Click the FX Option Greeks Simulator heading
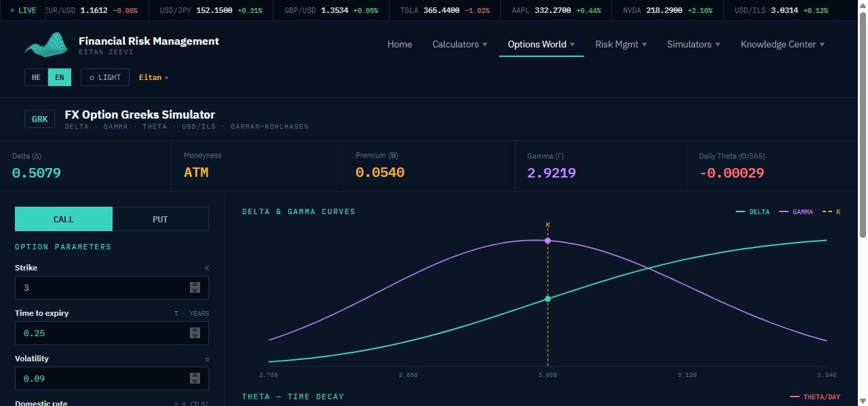Image resolution: width=868 pixels, height=406 pixels. 140,115
